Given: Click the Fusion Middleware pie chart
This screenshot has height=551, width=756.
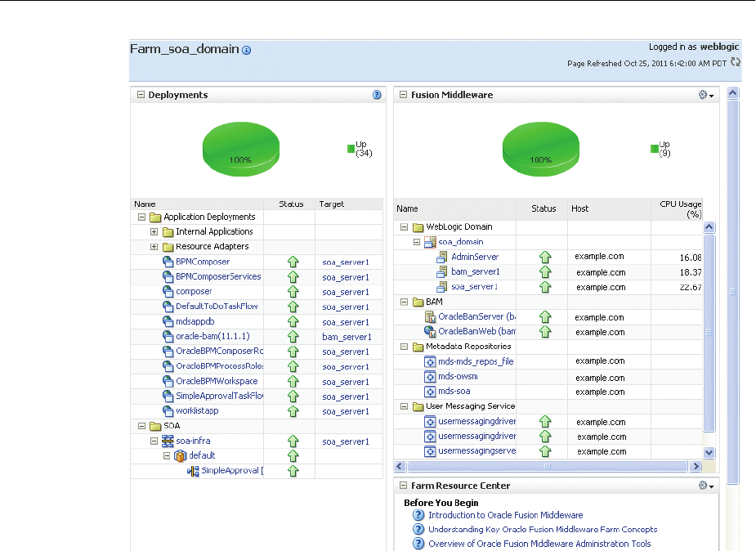Looking at the screenshot, I should [x=540, y=149].
